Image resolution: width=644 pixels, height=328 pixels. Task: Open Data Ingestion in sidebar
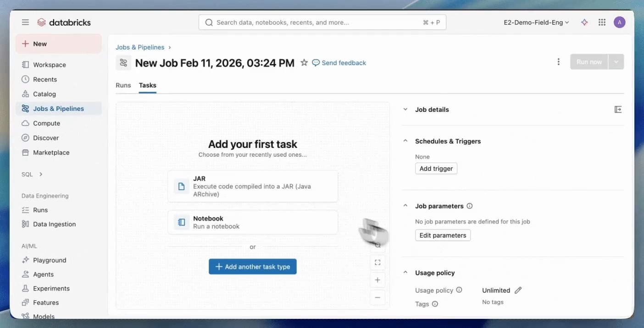tap(59, 224)
